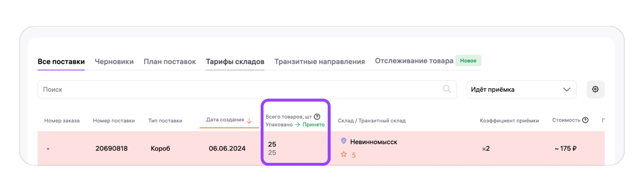Open Транзитные направления tab
644x192 pixels.
click(319, 62)
